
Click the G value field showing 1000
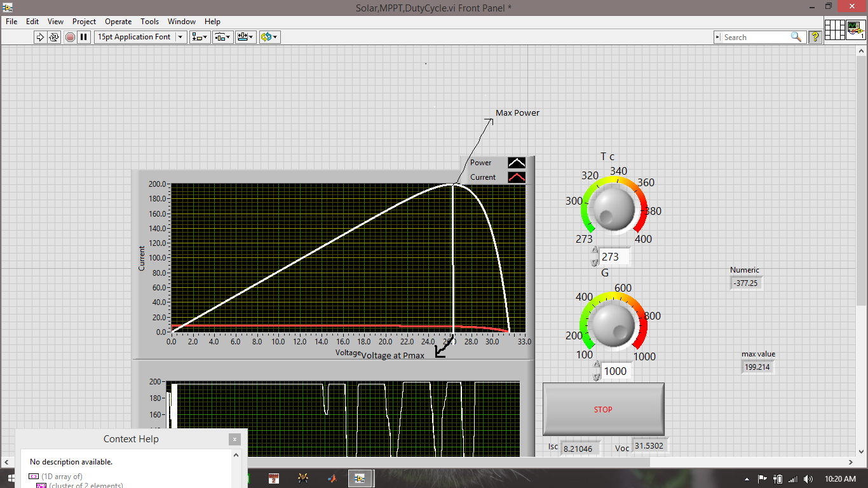(616, 371)
